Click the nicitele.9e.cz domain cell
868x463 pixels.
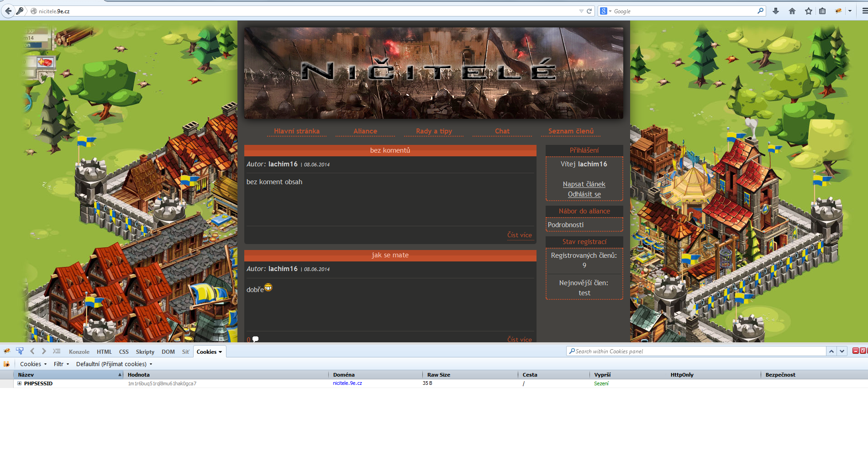tap(347, 383)
